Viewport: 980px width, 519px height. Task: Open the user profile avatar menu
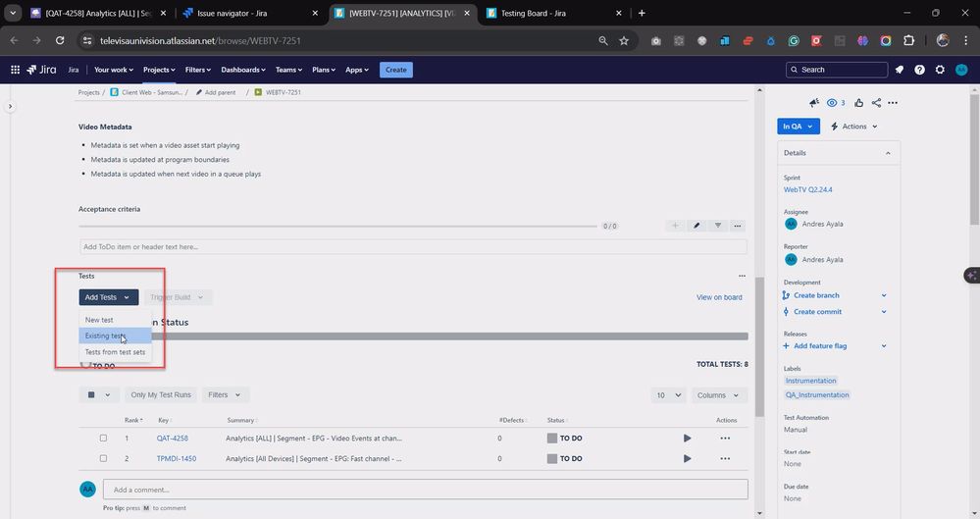[961, 70]
